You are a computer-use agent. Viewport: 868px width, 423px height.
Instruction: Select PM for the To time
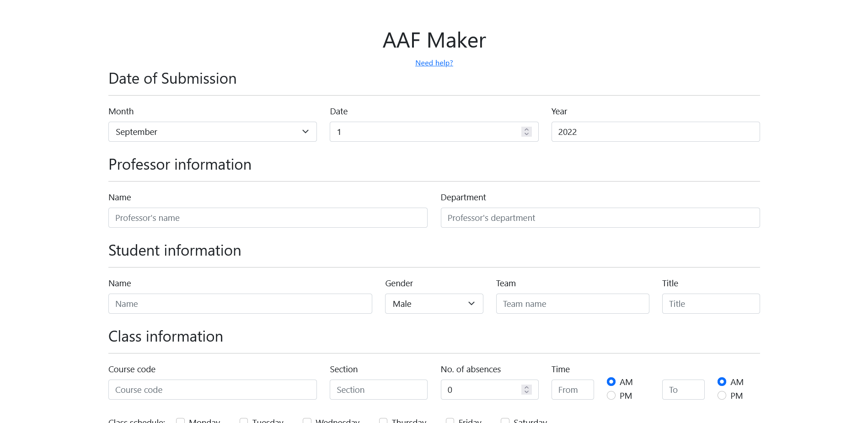coord(722,396)
